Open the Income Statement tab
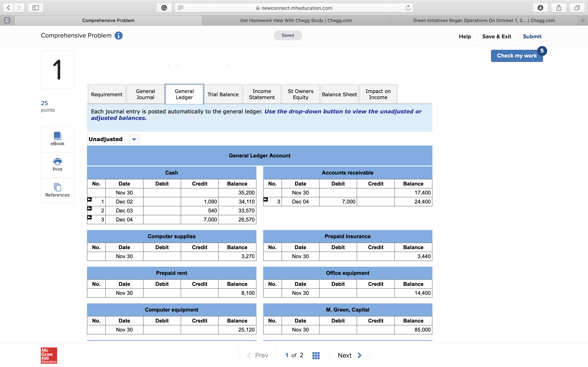 262,94
